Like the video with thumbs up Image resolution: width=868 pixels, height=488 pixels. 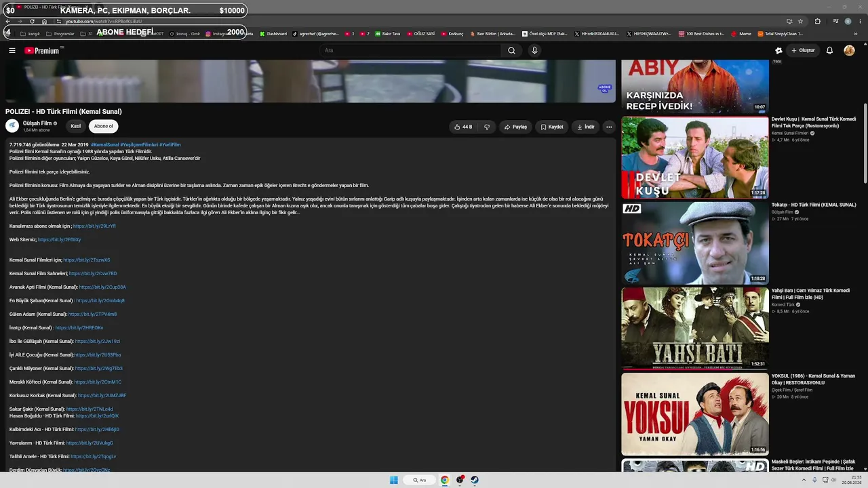(463, 127)
